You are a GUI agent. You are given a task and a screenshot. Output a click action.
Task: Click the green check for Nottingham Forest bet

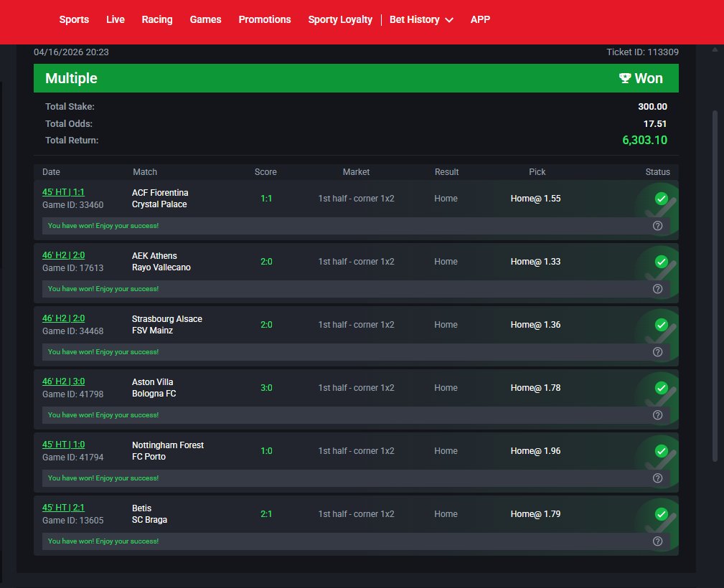(x=661, y=451)
